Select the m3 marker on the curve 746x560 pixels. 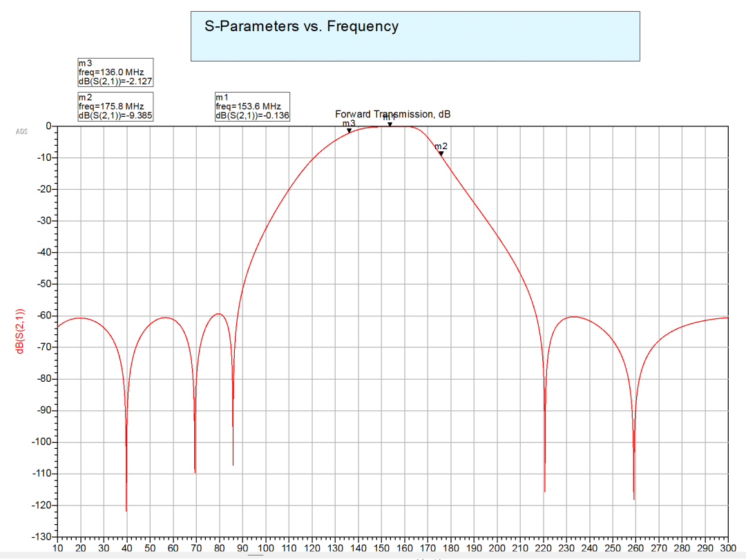click(x=349, y=130)
